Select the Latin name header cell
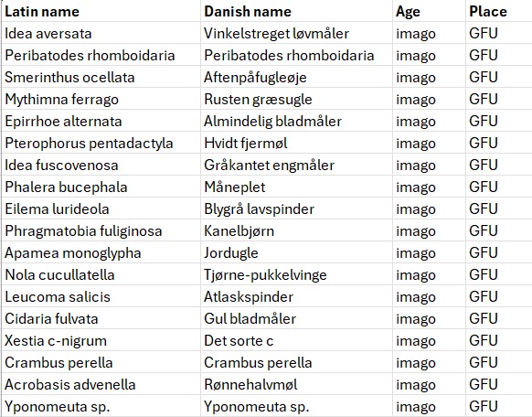Screen dimensions: 532x417 101,11
